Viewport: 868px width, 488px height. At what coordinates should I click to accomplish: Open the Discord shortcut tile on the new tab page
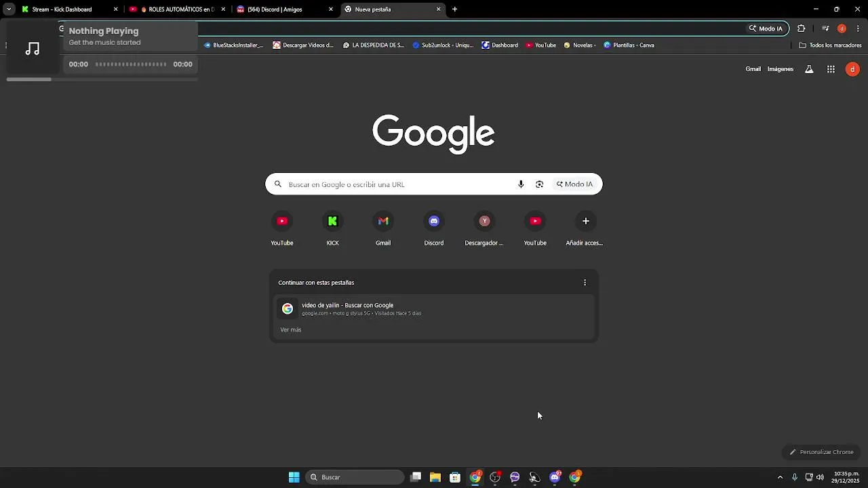(434, 229)
